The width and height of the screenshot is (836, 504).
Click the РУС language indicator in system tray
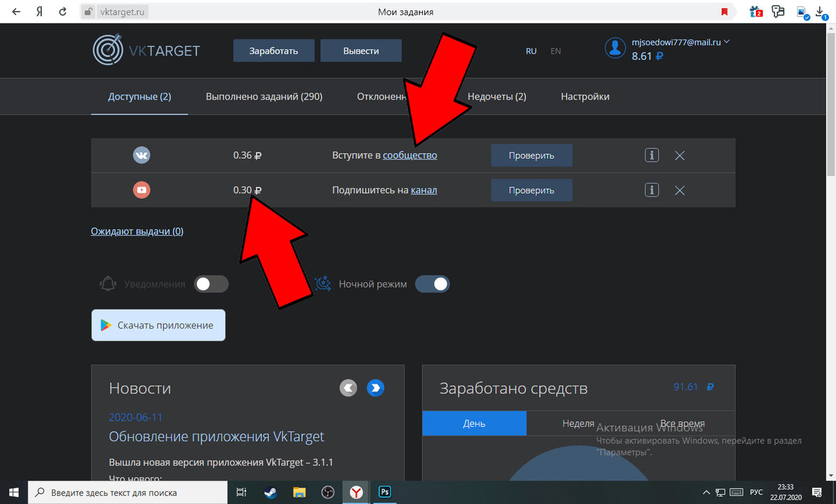point(756,492)
